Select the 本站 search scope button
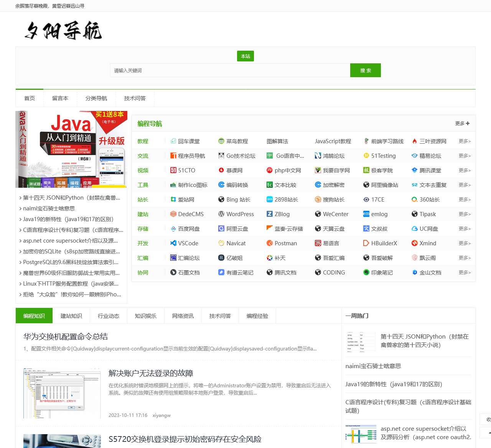Image resolution: width=491 pixels, height=448 pixels. (245, 56)
